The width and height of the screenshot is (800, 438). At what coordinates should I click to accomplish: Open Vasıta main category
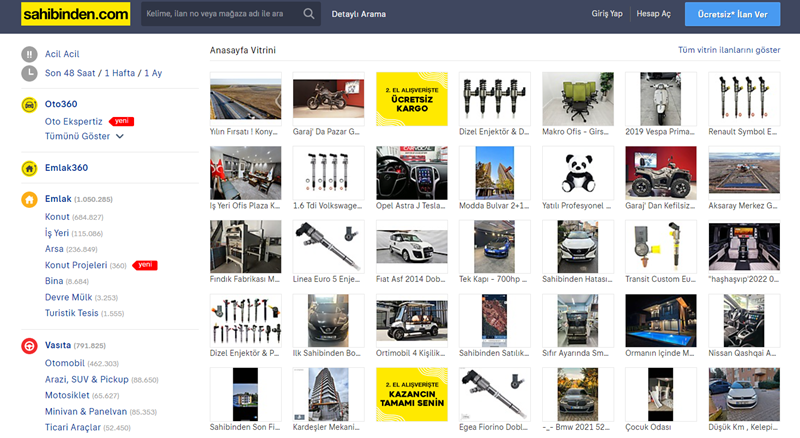tap(58, 346)
